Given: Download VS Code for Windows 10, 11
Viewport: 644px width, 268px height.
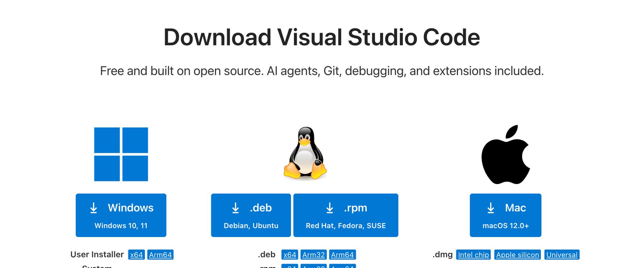Looking at the screenshot, I should (x=121, y=215).
